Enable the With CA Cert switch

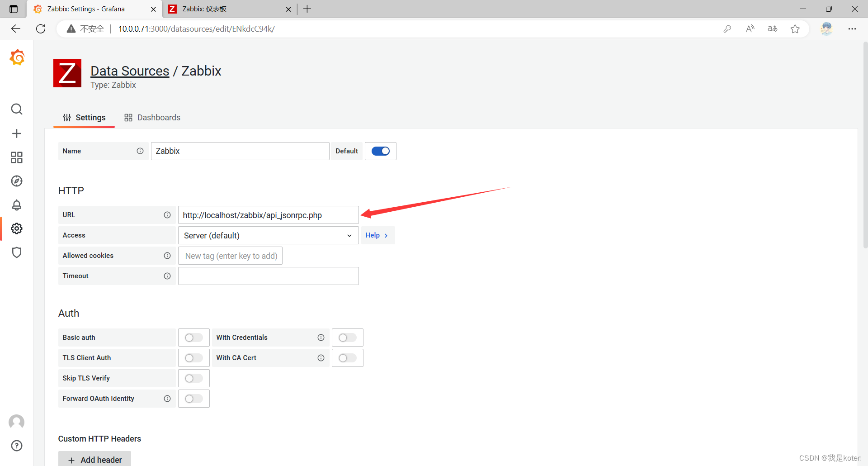[x=348, y=358]
